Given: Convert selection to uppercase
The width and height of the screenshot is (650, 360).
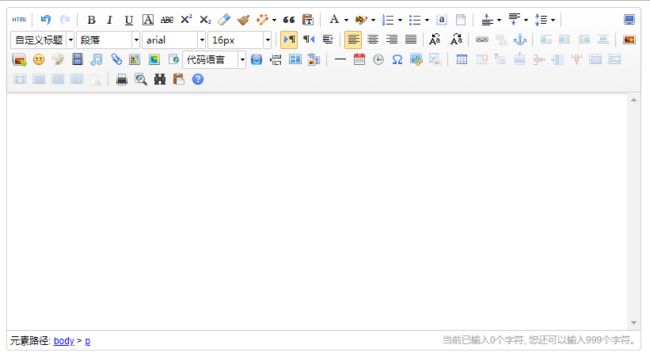Looking at the screenshot, I should pyautogui.click(x=434, y=40).
